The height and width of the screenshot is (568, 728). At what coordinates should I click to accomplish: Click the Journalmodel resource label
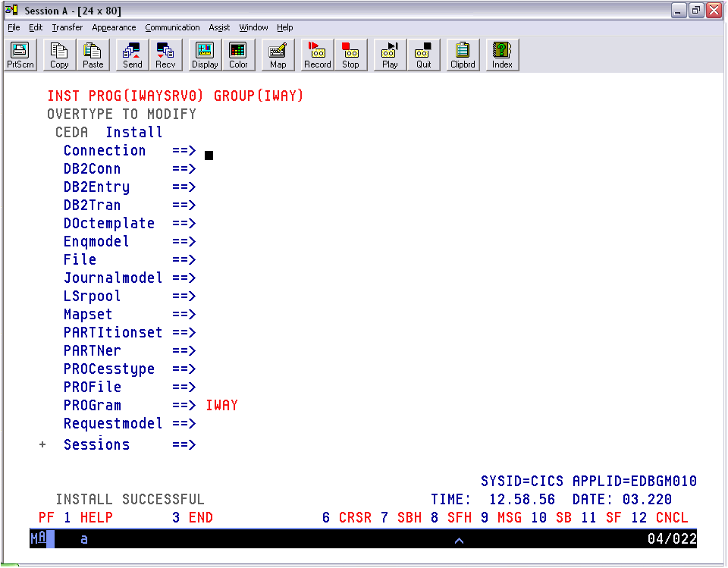tap(113, 278)
